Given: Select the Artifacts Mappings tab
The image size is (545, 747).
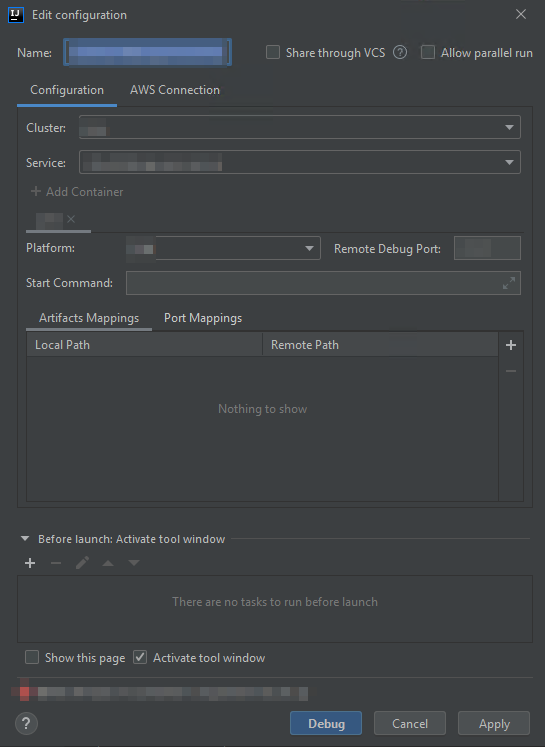Looking at the screenshot, I should point(89,318).
